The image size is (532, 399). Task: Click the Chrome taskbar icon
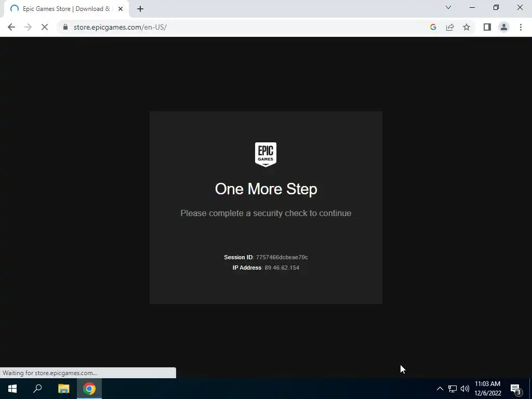[x=89, y=389]
